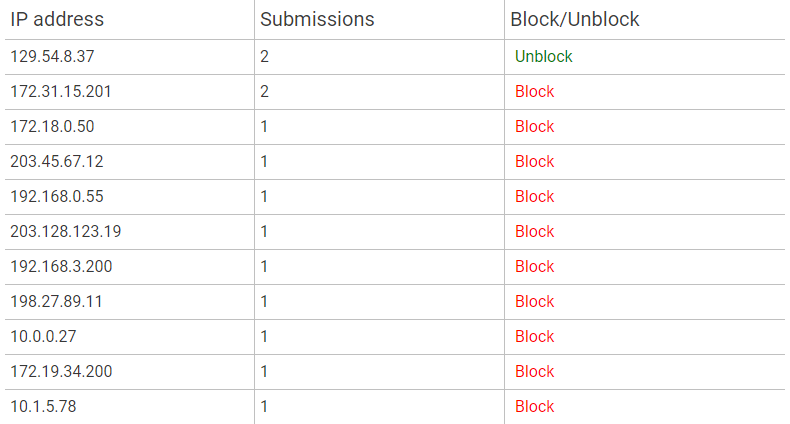The image size is (790, 424).
Task: Block IP address 192.168.3.200
Action: (534, 266)
